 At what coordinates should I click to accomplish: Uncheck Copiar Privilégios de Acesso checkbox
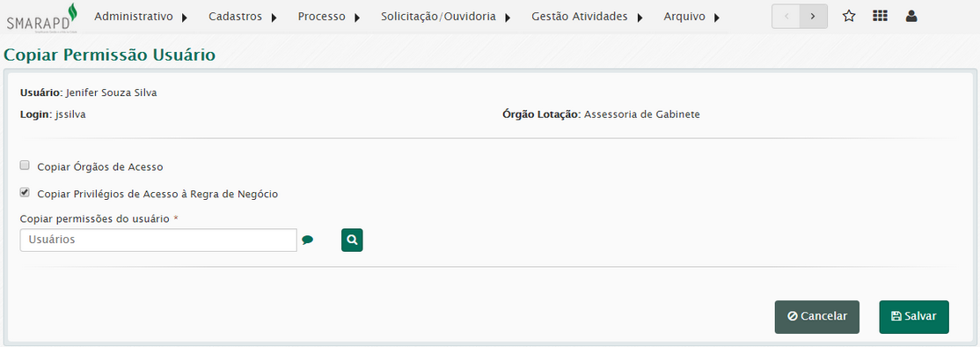click(x=25, y=193)
